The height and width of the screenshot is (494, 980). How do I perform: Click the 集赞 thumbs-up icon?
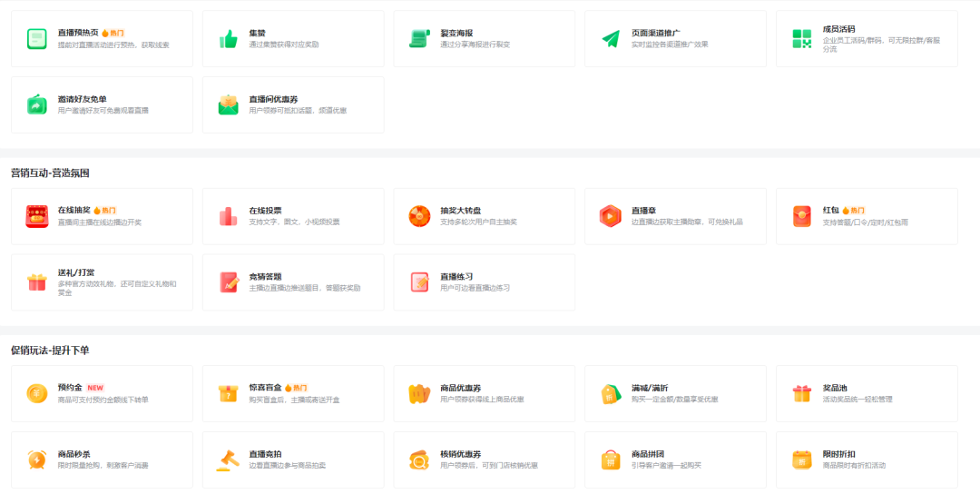(x=228, y=38)
